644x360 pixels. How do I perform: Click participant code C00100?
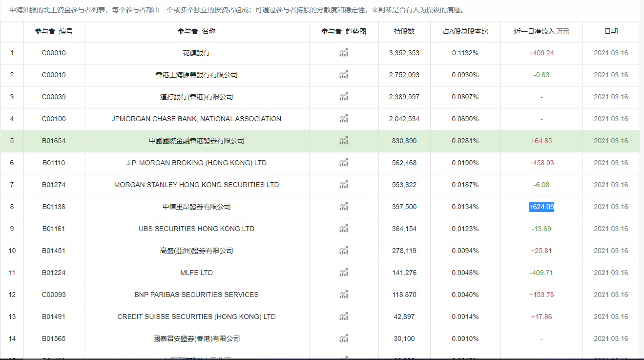coord(54,119)
